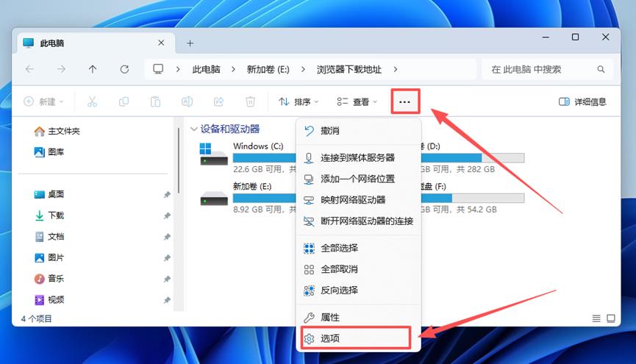Open 文档 in the sidebar
Viewport: 636px width, 364px height.
point(49,237)
